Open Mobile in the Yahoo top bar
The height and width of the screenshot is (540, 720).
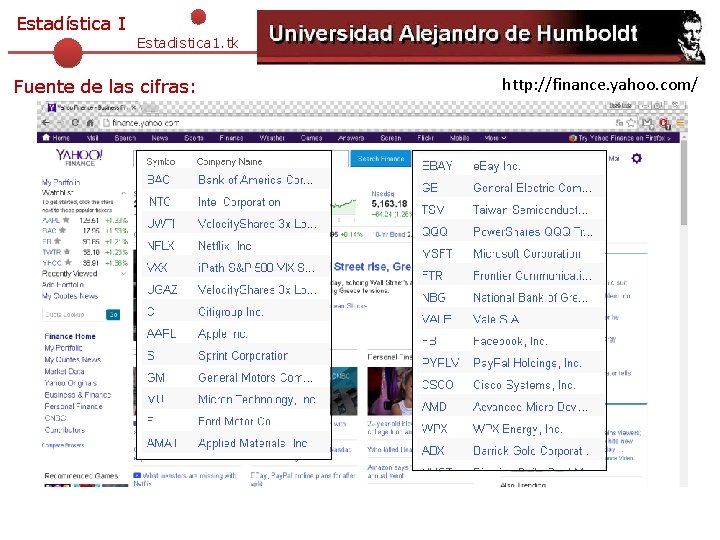coord(459,138)
